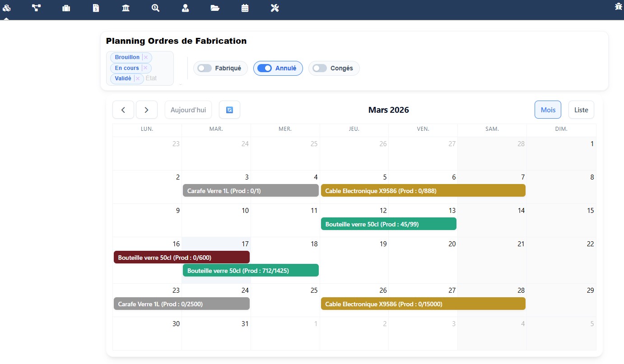Image resolution: width=624 pixels, height=364 pixels.
Task: Switch to the Mois view
Action: (548, 110)
